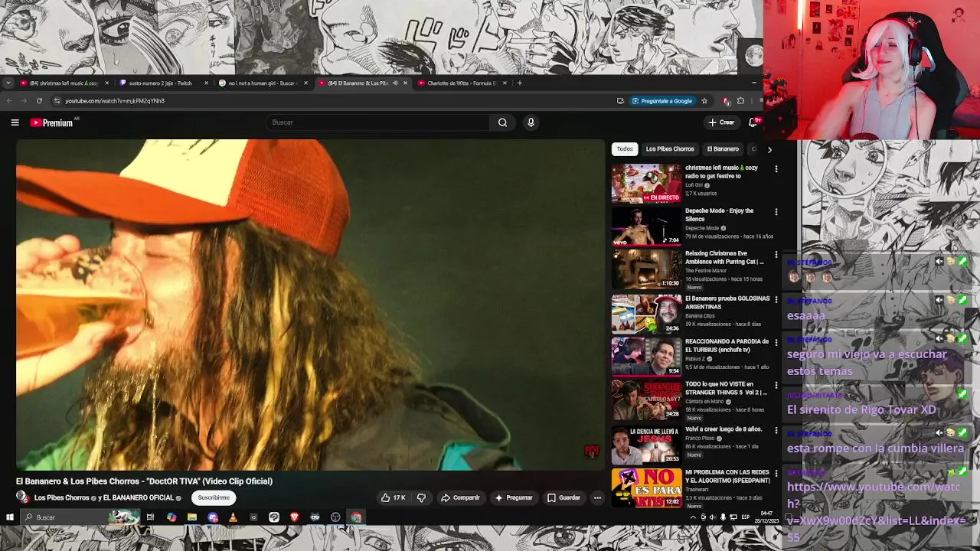Viewport: 980px width, 551px height.
Task: Select the Todos filter chip
Action: tap(625, 149)
